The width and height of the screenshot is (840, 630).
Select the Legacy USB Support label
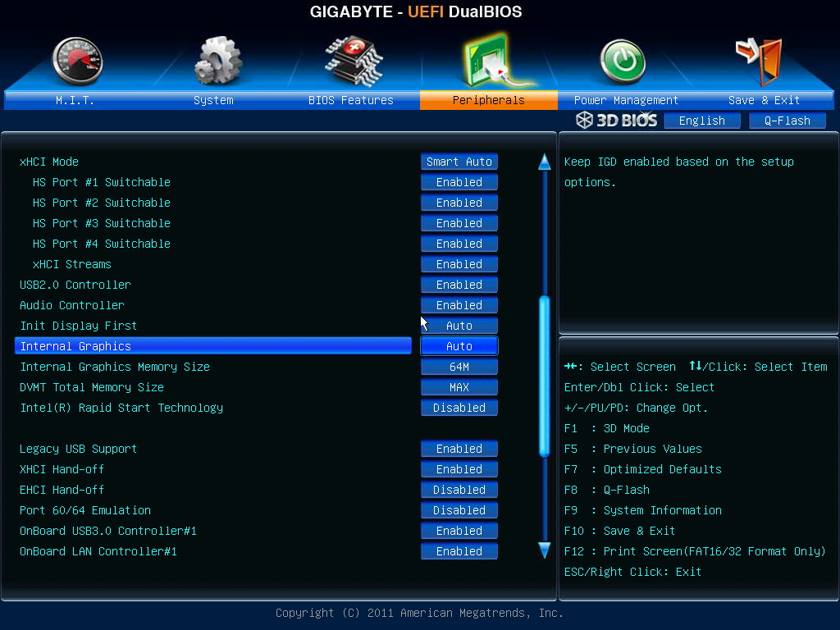pos(78,449)
